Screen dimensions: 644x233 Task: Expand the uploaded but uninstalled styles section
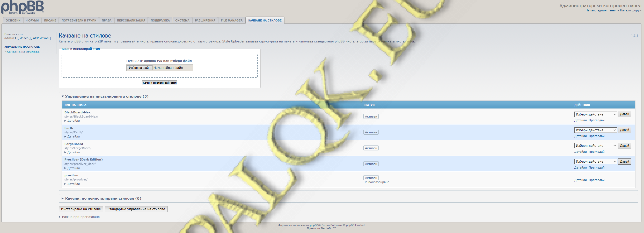click(101, 199)
